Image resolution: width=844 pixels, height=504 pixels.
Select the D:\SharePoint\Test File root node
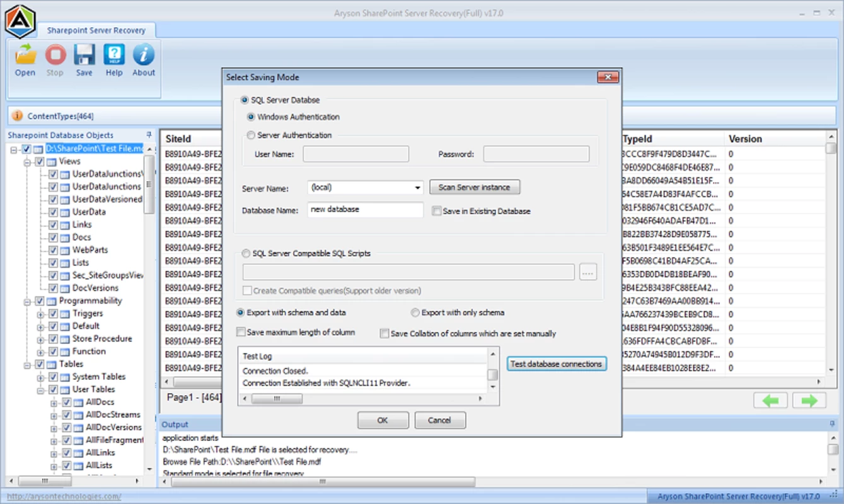click(x=95, y=149)
